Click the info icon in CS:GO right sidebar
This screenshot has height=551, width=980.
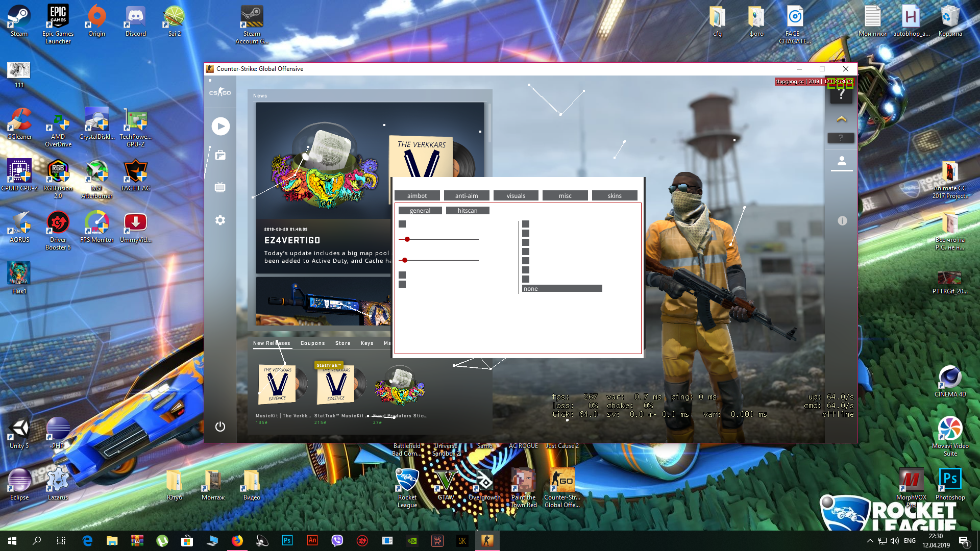842,220
